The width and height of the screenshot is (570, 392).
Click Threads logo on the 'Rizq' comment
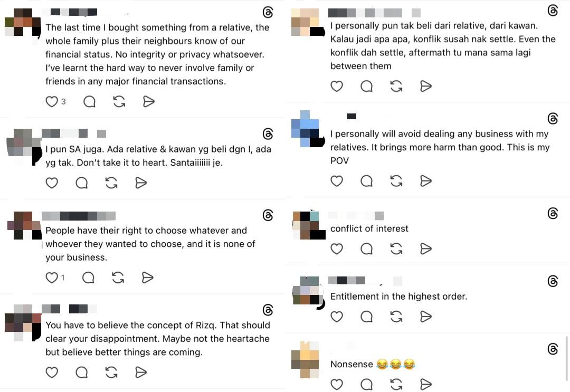(268, 310)
